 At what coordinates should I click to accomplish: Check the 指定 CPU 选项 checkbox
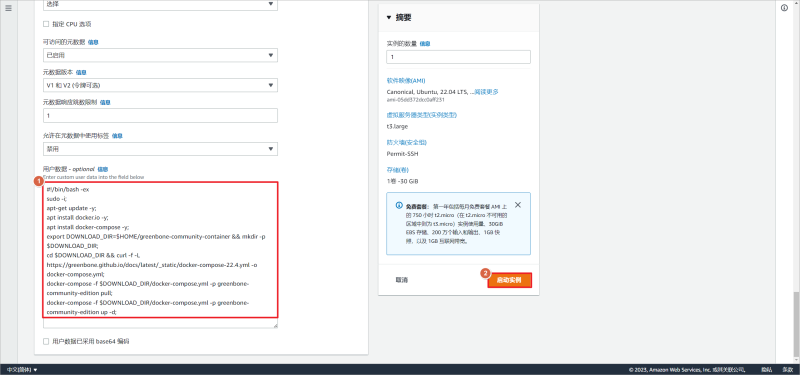pyautogui.click(x=46, y=24)
